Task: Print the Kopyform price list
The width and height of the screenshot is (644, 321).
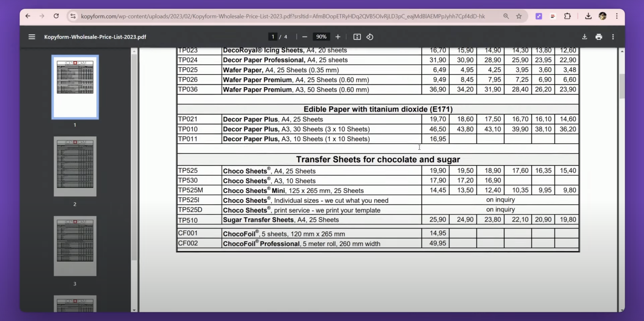Action: [x=599, y=37]
